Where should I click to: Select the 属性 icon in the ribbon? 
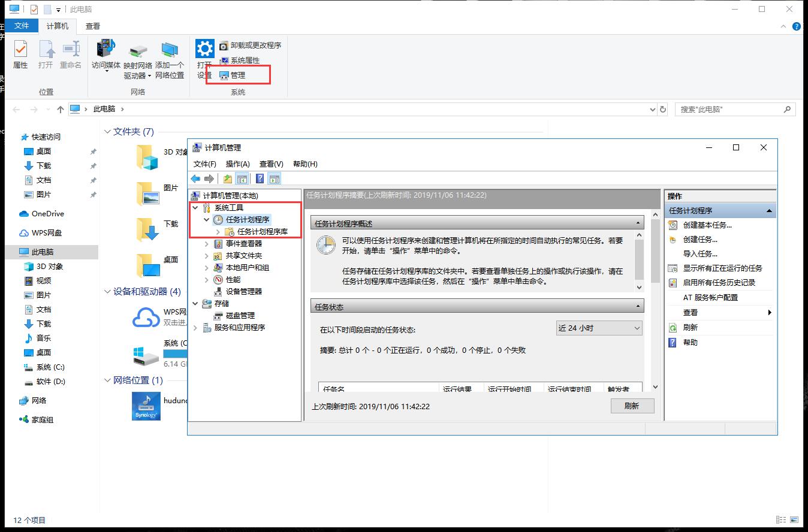pos(20,53)
